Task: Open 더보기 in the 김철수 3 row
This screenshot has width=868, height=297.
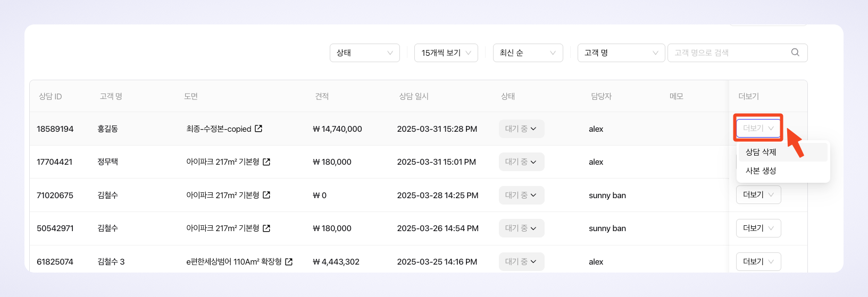Action: click(x=758, y=261)
